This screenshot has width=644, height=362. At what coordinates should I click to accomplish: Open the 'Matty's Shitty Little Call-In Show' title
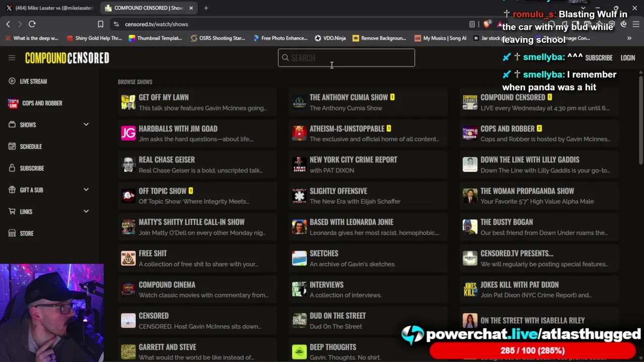192,222
